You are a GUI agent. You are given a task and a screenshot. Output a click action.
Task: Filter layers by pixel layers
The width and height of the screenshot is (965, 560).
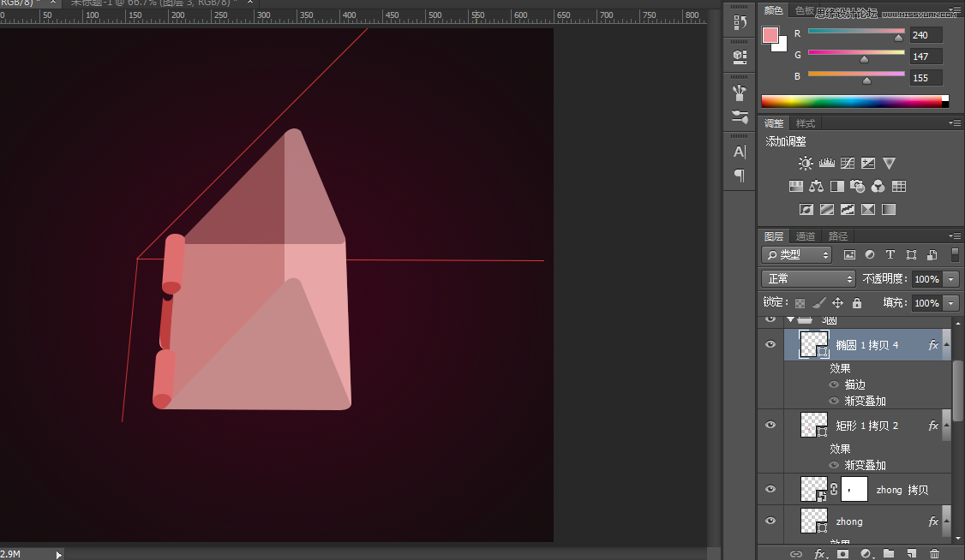pos(849,254)
